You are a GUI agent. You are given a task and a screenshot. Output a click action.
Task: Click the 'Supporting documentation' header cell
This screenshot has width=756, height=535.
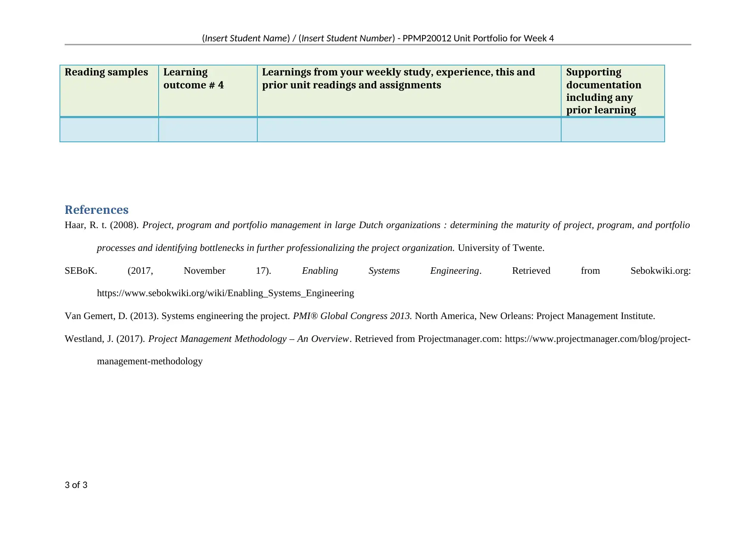coord(613,91)
